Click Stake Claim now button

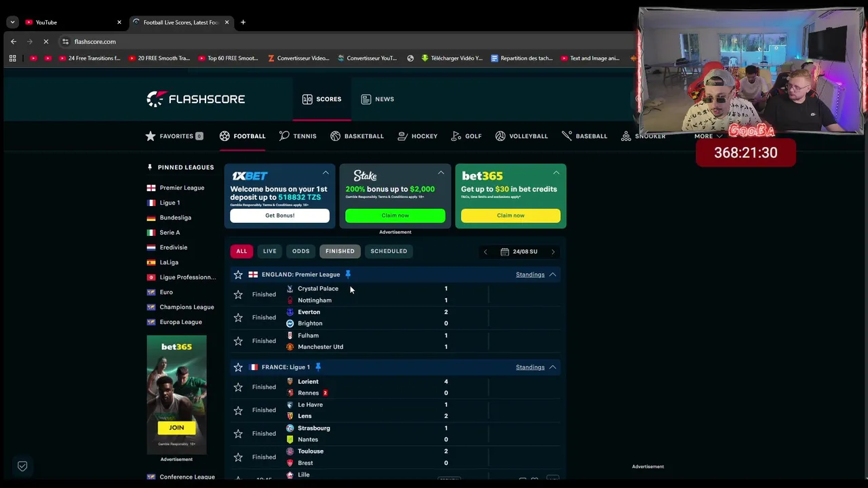point(395,216)
